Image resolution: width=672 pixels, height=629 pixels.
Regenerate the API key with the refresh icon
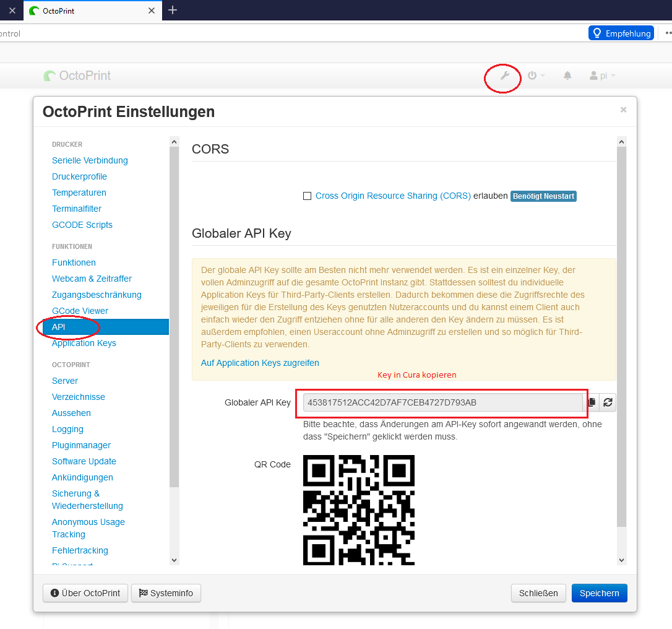(x=608, y=402)
